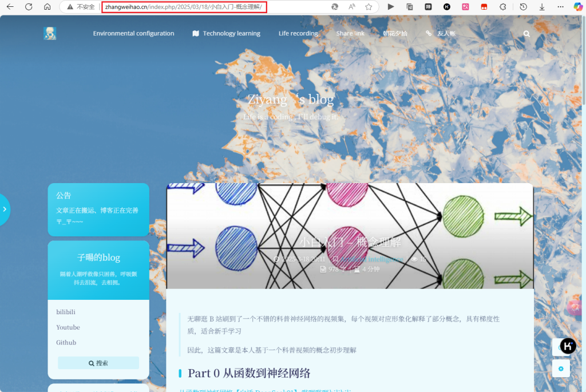
Task: Open the browser home page icon
Action: pos(47,7)
